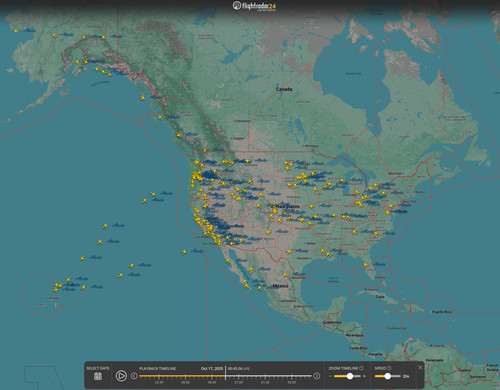Open Zoom Timeline help tooltip icon
The image size is (500, 390).
tap(361, 368)
